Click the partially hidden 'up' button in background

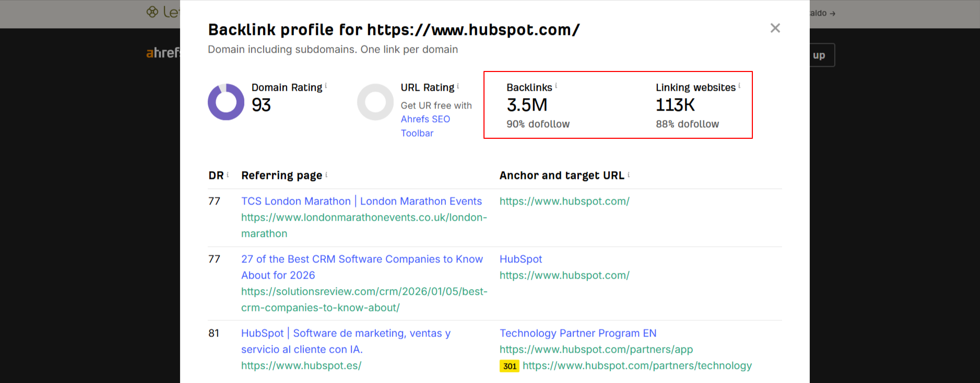822,55
